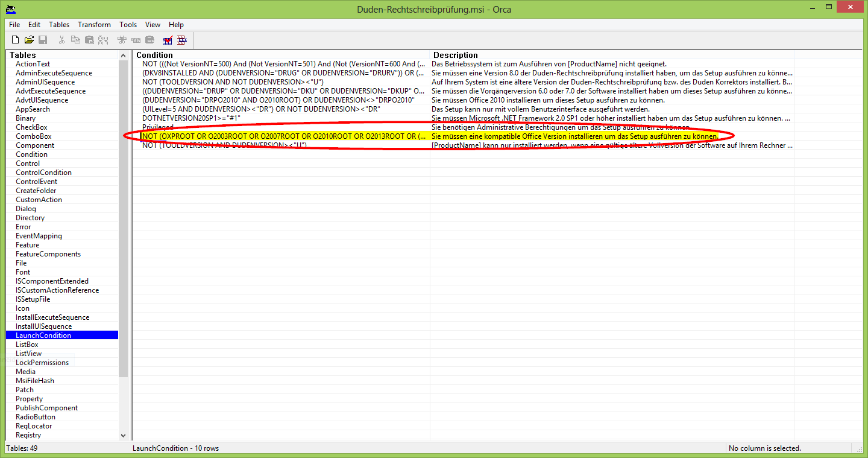Click the Save toolbar icon

point(43,40)
